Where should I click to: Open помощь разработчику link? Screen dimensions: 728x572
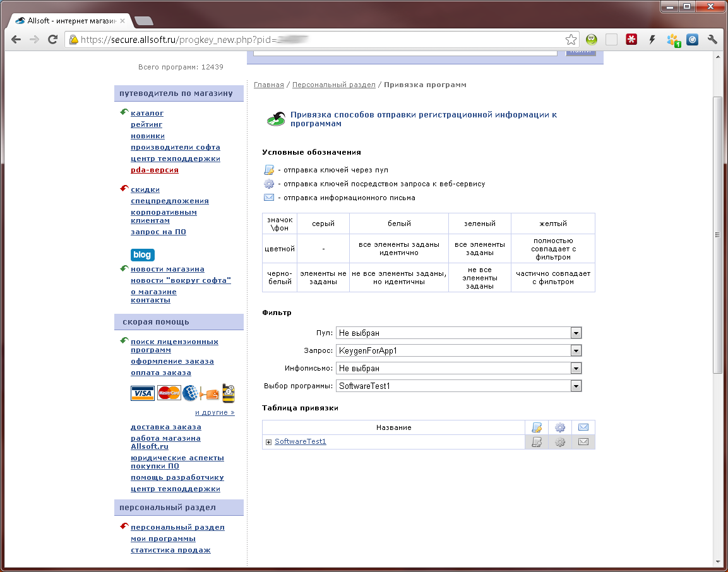[177, 477]
